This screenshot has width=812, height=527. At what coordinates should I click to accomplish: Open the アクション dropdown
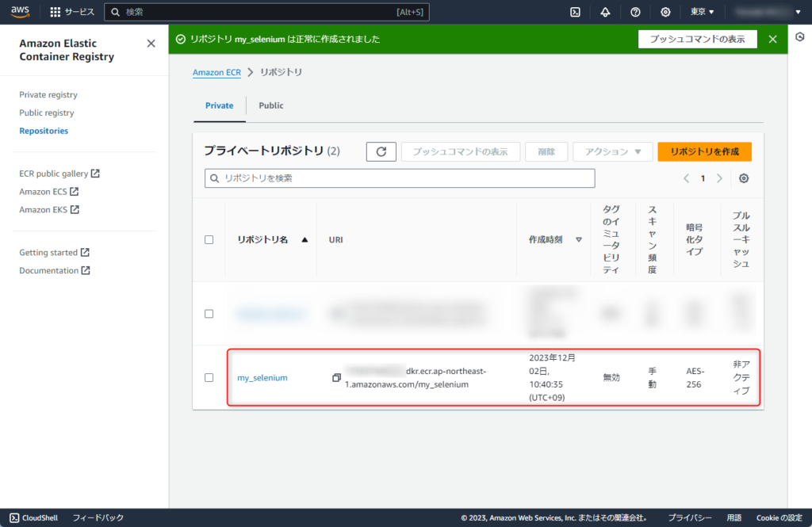click(613, 151)
